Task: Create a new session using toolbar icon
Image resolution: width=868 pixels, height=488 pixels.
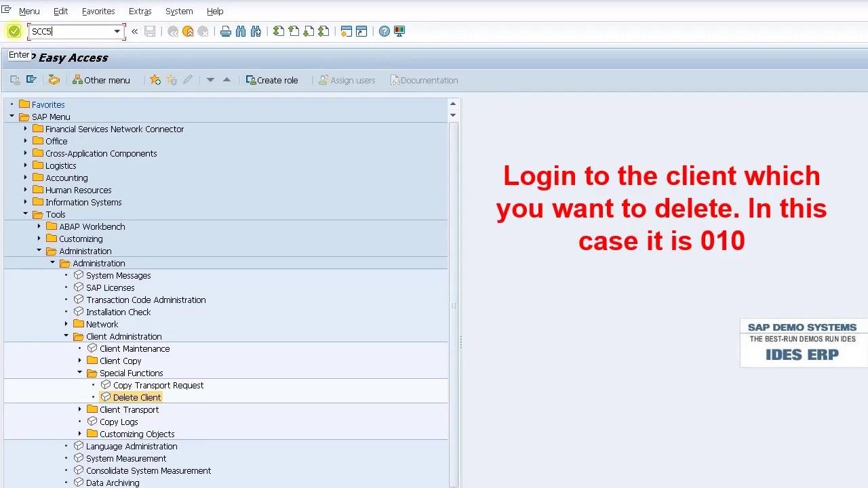Action: click(347, 31)
